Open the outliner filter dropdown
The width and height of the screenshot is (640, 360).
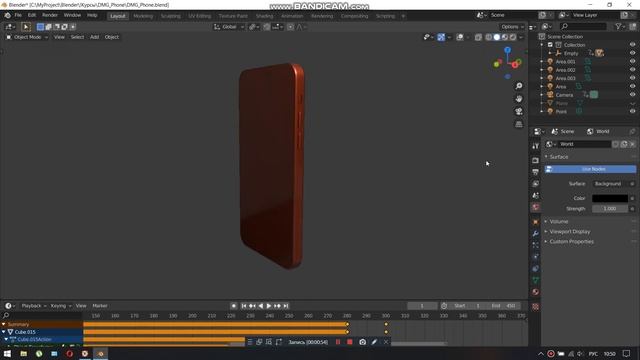620,27
